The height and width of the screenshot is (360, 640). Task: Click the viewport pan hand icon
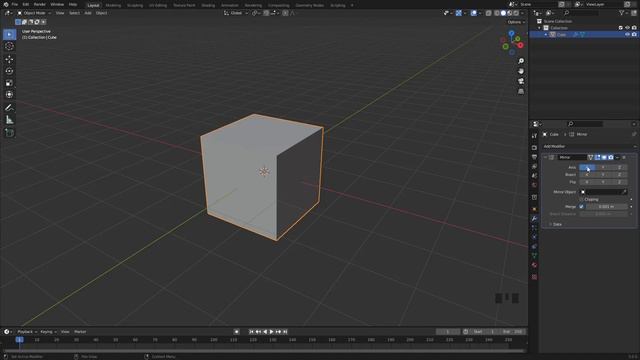[521, 71]
